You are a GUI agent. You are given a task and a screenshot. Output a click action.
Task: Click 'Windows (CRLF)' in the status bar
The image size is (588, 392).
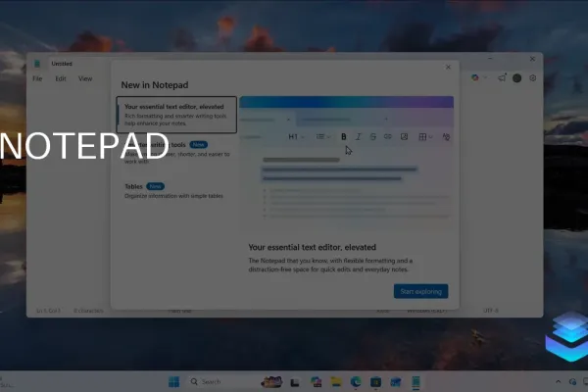tap(426, 311)
